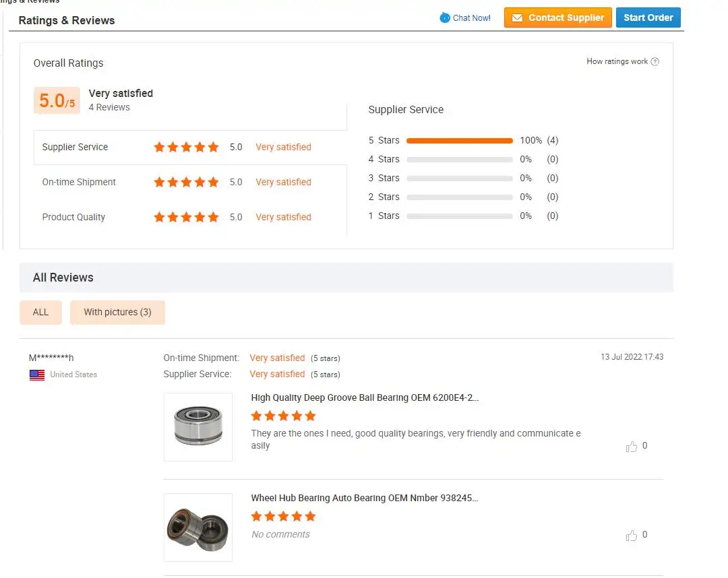This screenshot has width=728, height=578.
Task: Click the 5 Stars progress bar
Action: (x=460, y=141)
